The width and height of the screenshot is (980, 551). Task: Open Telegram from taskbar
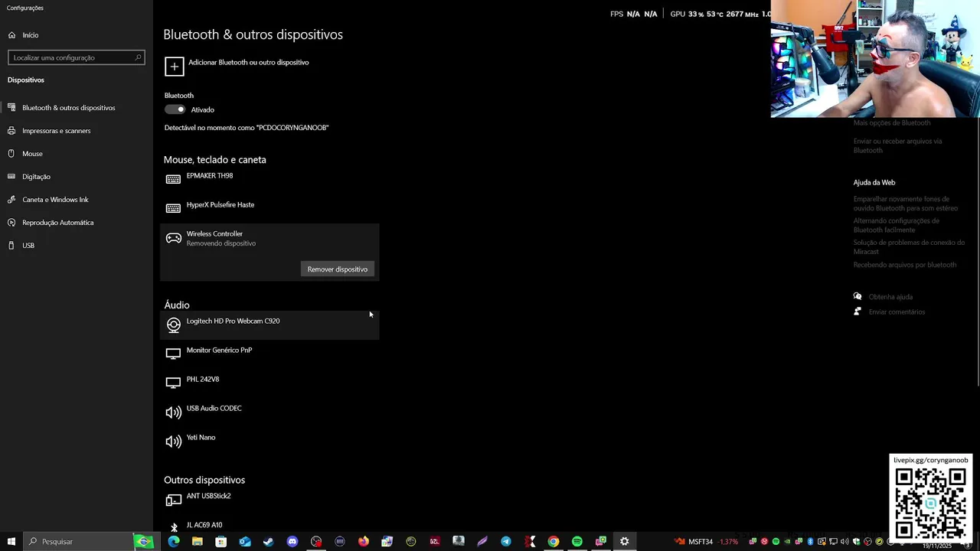point(506,542)
